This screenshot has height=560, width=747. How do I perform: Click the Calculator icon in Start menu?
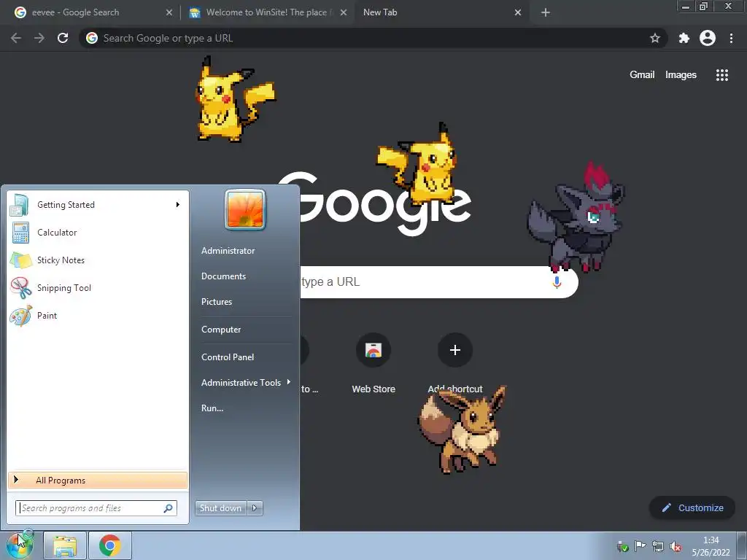click(x=21, y=233)
